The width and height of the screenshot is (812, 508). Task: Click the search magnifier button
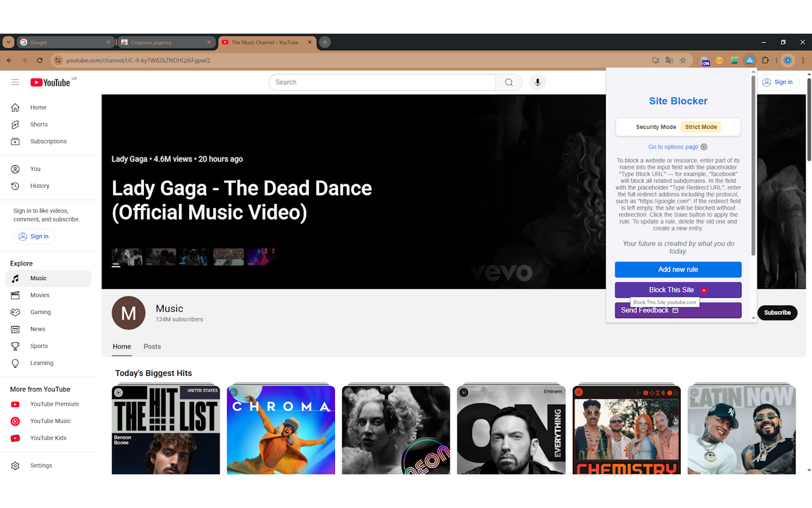point(509,83)
